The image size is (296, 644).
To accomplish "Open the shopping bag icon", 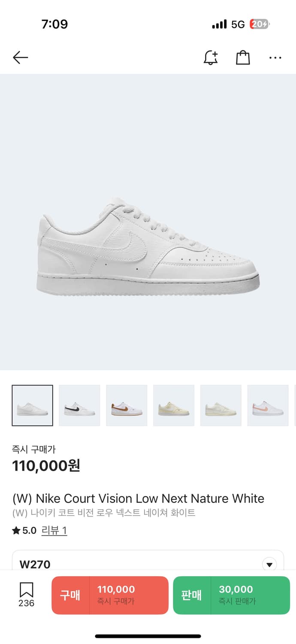I will point(243,58).
